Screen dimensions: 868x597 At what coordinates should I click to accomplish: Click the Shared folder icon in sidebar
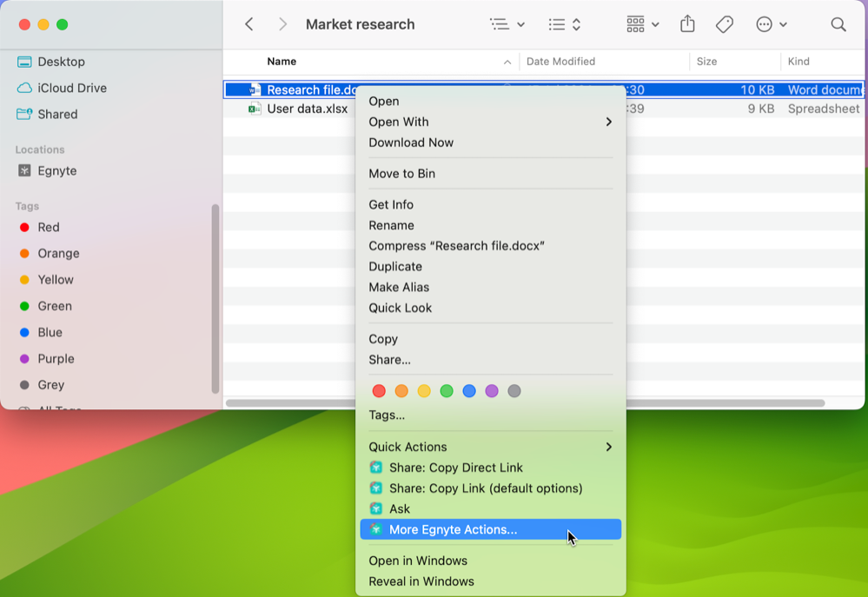tap(24, 114)
